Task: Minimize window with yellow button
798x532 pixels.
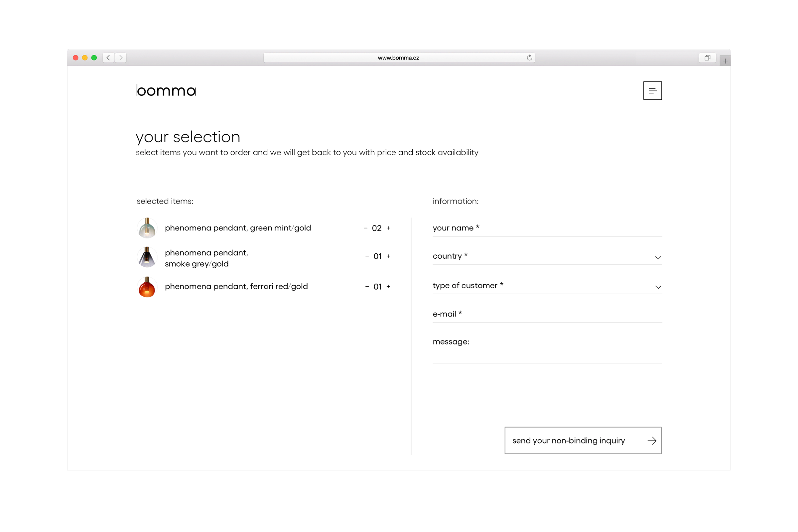Action: pos(85,58)
